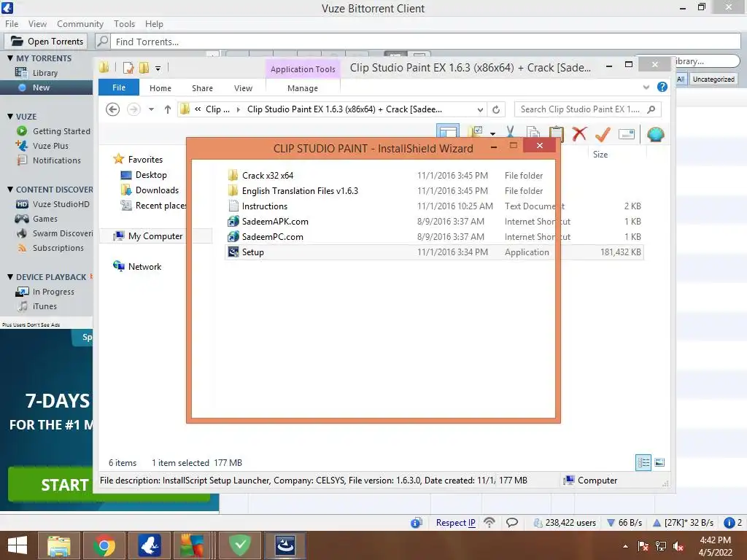Click the Find Torrents search field
Screen dimensions: 747x560
pyautogui.click(x=425, y=42)
